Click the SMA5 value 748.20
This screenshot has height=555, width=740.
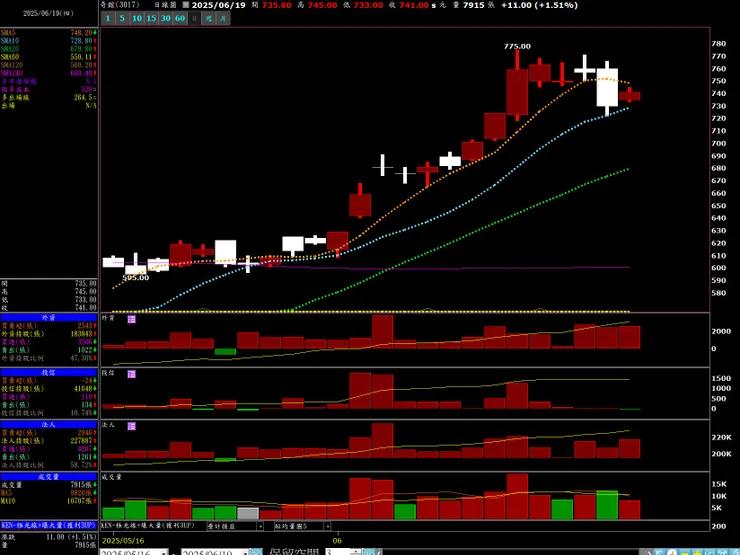click(x=82, y=33)
